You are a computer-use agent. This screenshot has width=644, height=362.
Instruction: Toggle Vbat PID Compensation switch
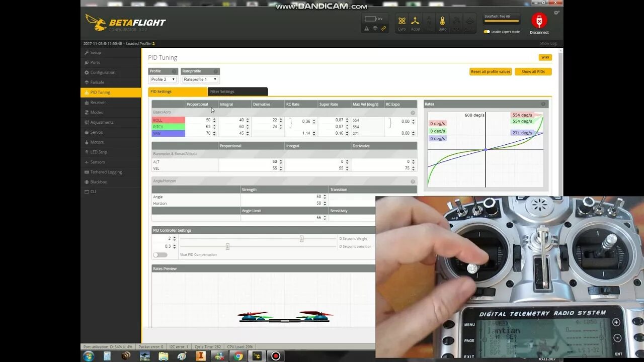click(x=160, y=255)
